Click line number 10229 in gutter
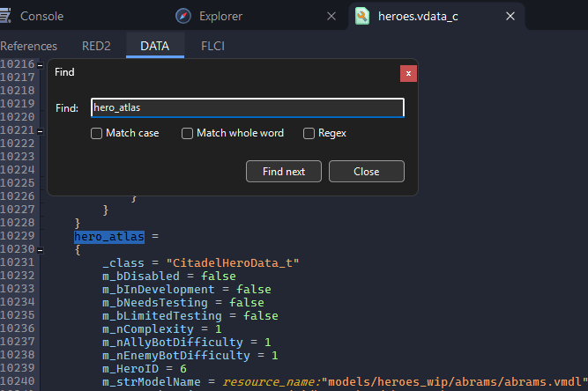The height and width of the screenshot is (391, 588). point(18,236)
